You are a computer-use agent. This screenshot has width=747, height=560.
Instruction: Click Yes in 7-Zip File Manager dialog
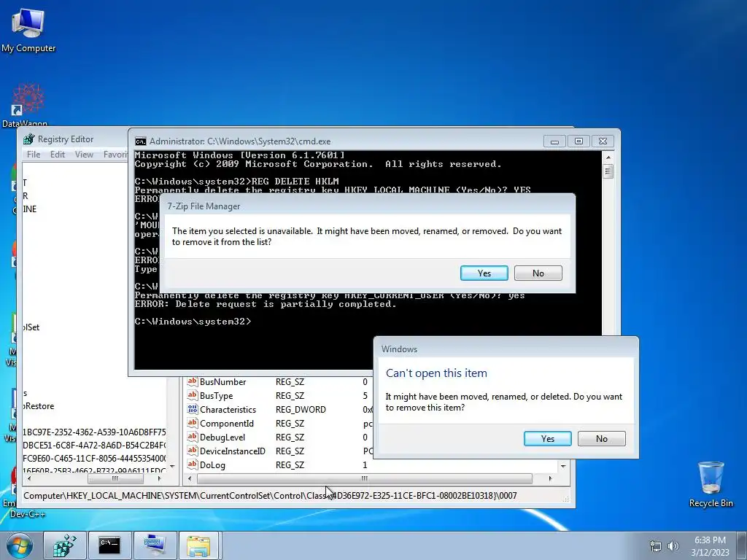[484, 273]
